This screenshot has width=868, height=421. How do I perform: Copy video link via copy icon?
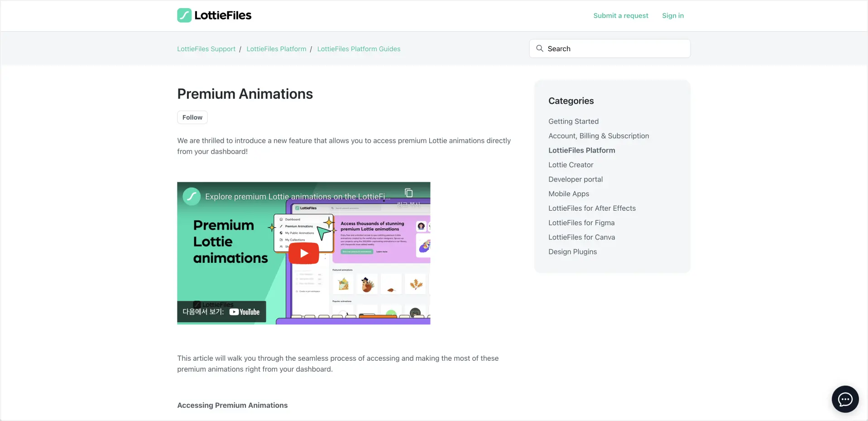pyautogui.click(x=408, y=193)
